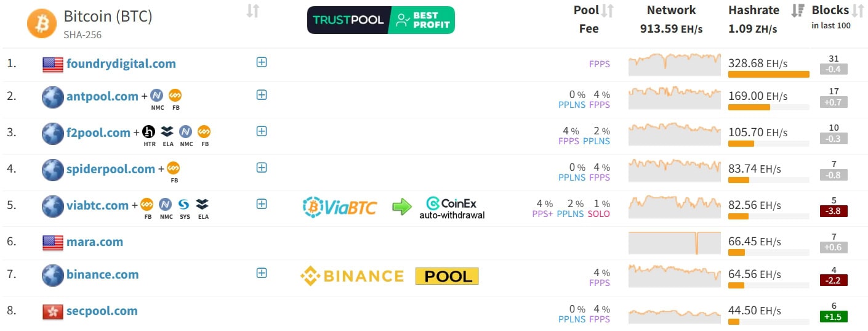Sort the list by Hashrate arrows
The width and height of the screenshot is (868, 331).
coord(798,10)
